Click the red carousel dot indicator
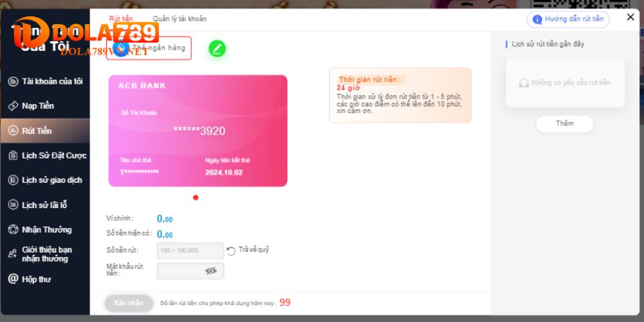644x322 pixels. tap(196, 198)
